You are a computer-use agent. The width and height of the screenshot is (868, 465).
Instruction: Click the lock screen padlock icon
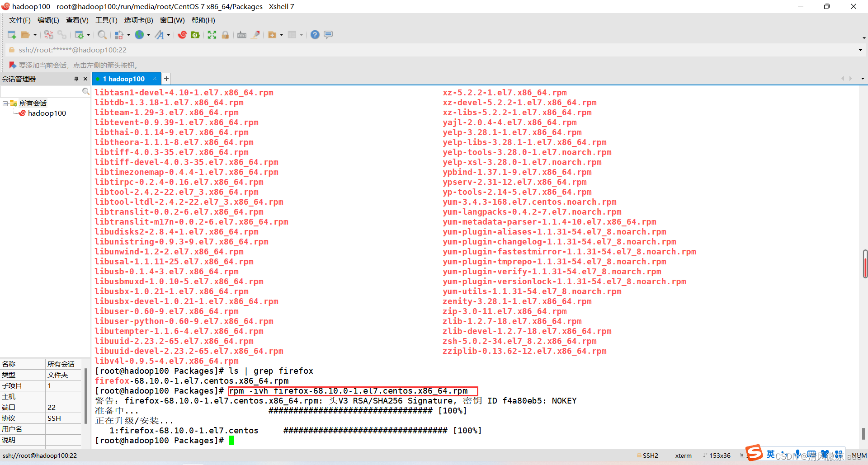point(225,35)
